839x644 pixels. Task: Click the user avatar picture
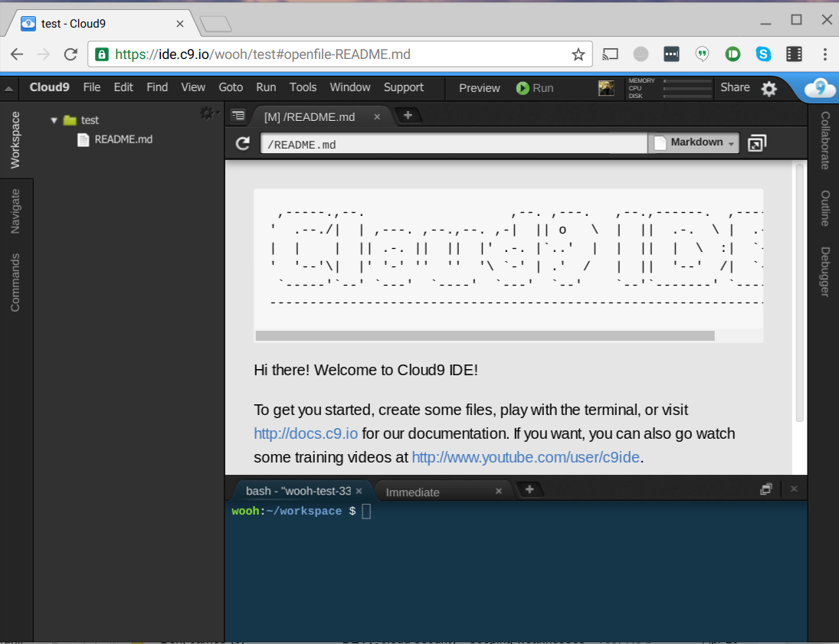coord(606,88)
